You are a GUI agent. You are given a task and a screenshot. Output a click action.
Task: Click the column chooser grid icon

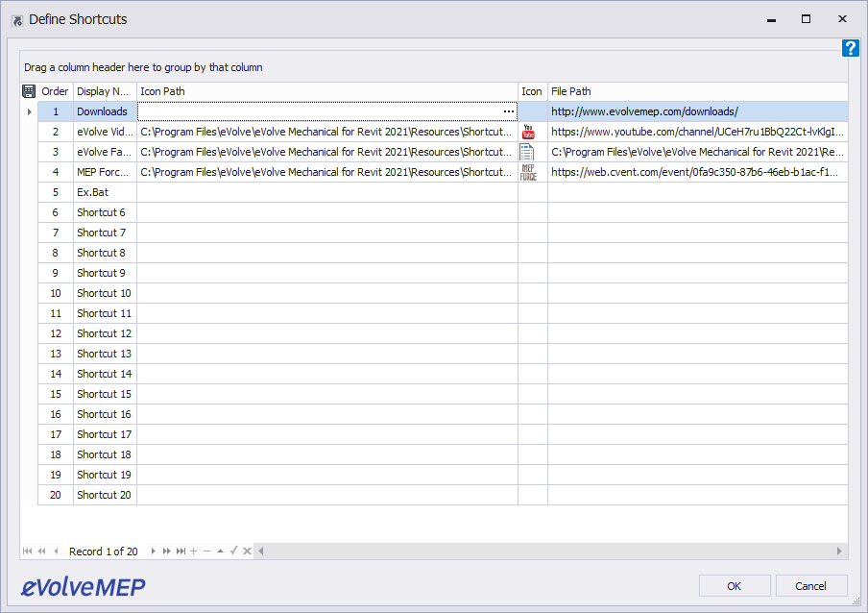[x=29, y=91]
